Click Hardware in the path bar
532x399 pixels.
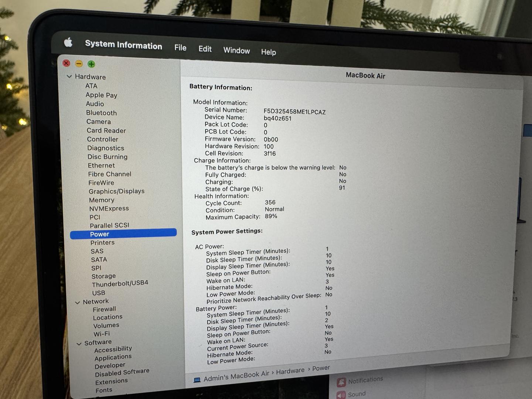click(290, 371)
